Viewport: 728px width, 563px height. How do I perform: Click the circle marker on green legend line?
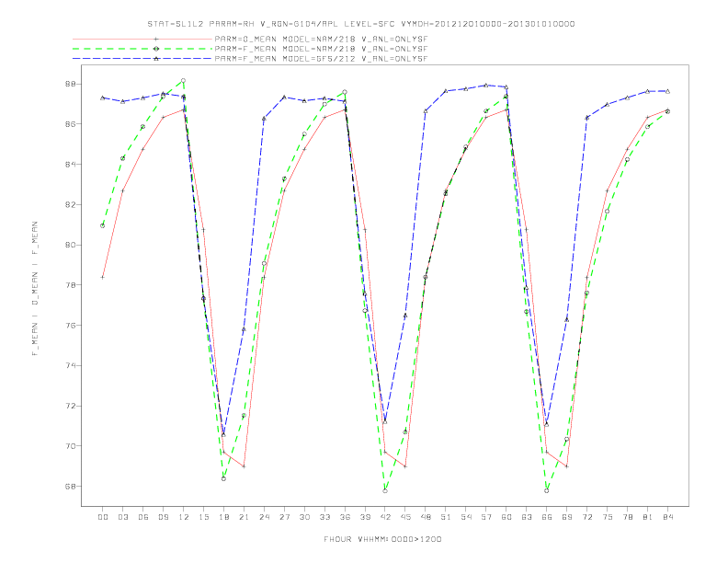point(156,49)
